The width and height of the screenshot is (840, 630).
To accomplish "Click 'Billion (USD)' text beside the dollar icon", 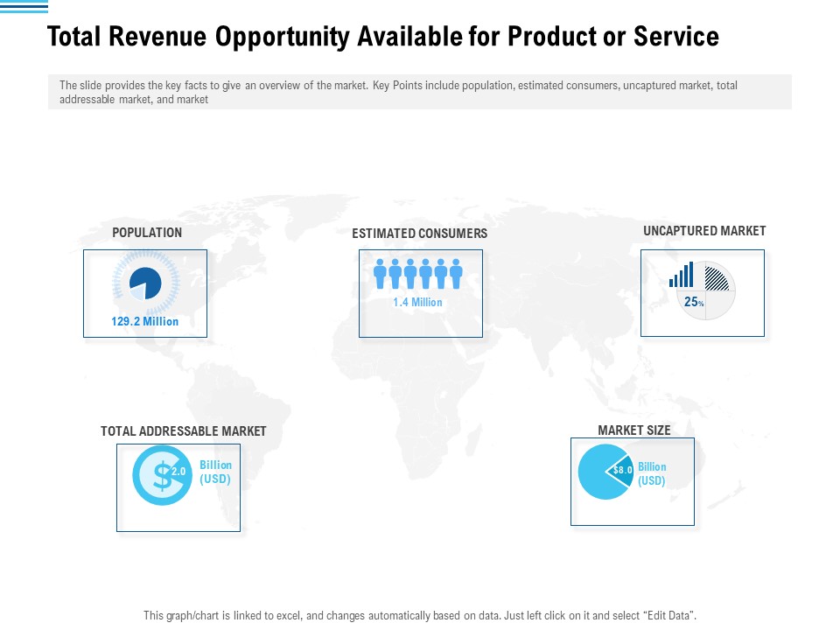I will pos(216,472).
